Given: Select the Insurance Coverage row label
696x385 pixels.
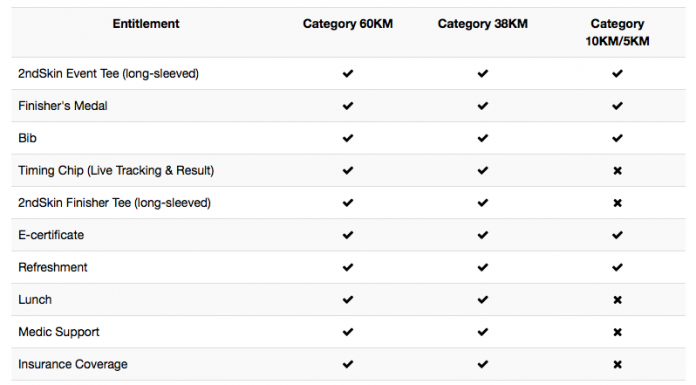Looking at the screenshot, I should tap(73, 365).
